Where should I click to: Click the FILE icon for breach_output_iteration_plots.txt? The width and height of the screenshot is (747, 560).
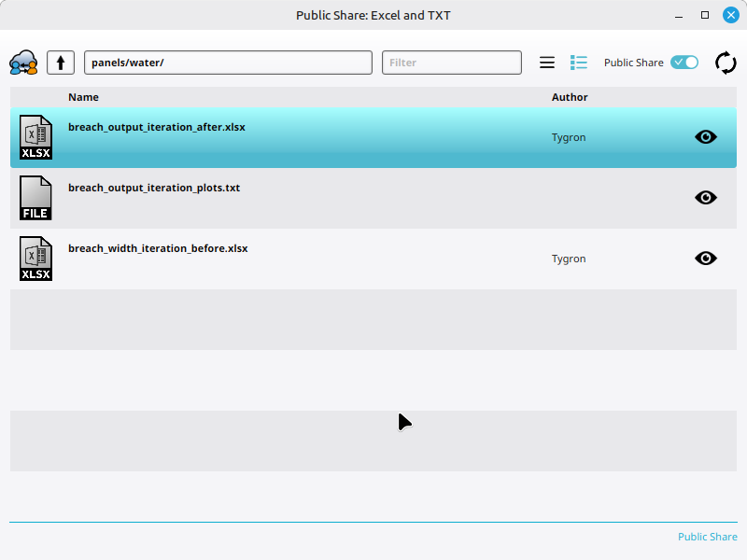tap(35, 198)
